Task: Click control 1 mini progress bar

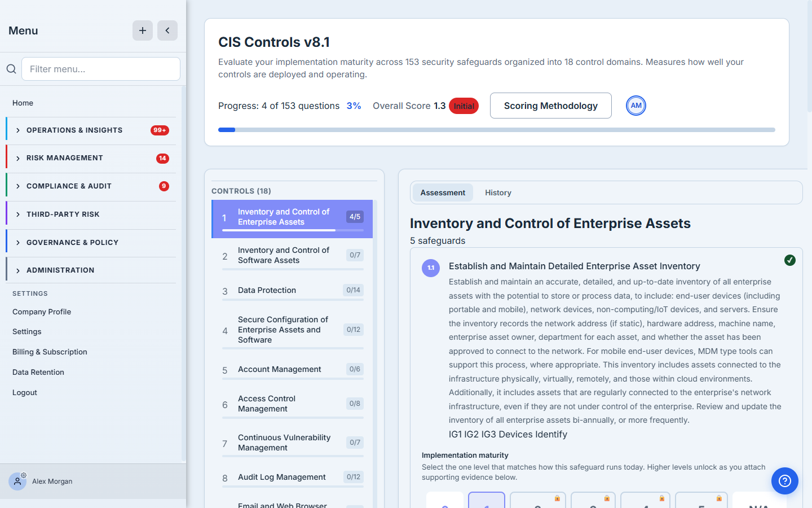Action: [x=293, y=230]
